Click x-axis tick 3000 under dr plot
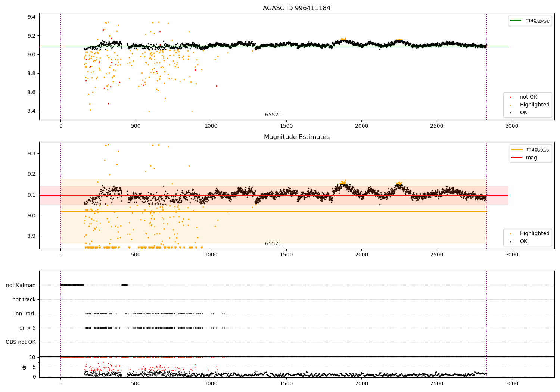Viewport: 560px width, 392px height. click(512, 384)
